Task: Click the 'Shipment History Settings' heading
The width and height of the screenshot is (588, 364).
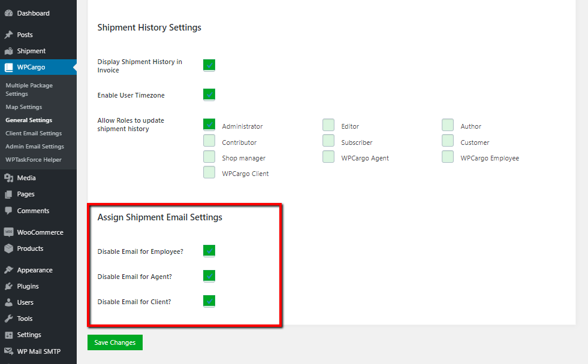Action: 149,28
